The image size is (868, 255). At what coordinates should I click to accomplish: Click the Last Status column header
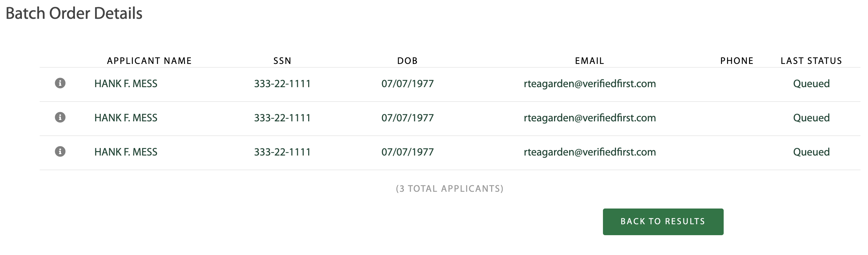click(811, 61)
